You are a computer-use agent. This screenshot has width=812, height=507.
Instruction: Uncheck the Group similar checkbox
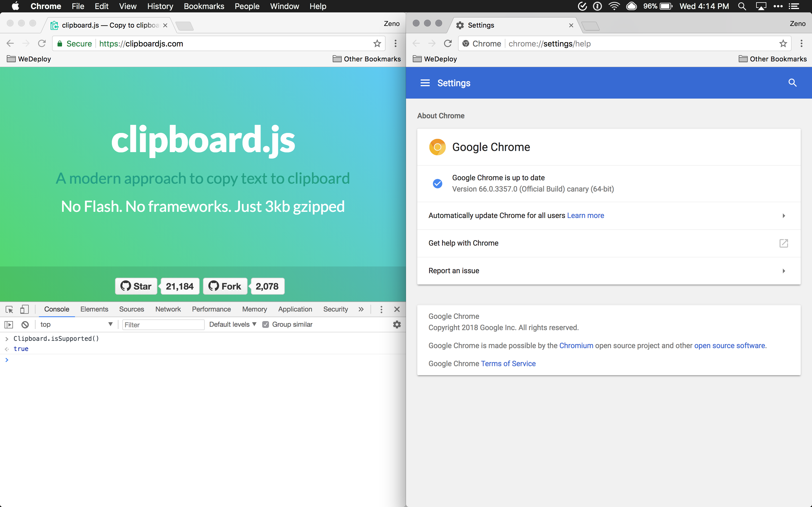point(266,324)
